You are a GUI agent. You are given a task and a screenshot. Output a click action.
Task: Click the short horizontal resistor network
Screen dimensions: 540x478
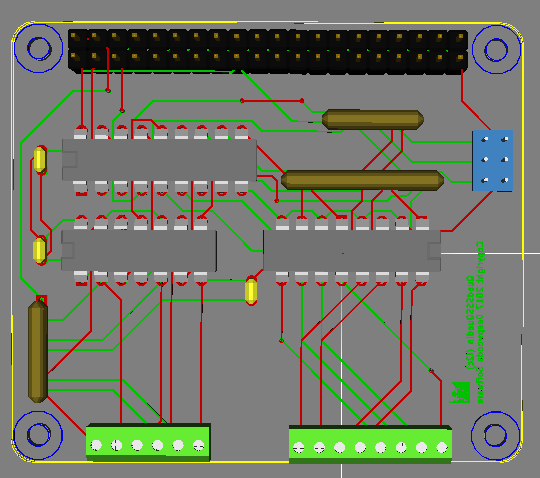[373, 120]
